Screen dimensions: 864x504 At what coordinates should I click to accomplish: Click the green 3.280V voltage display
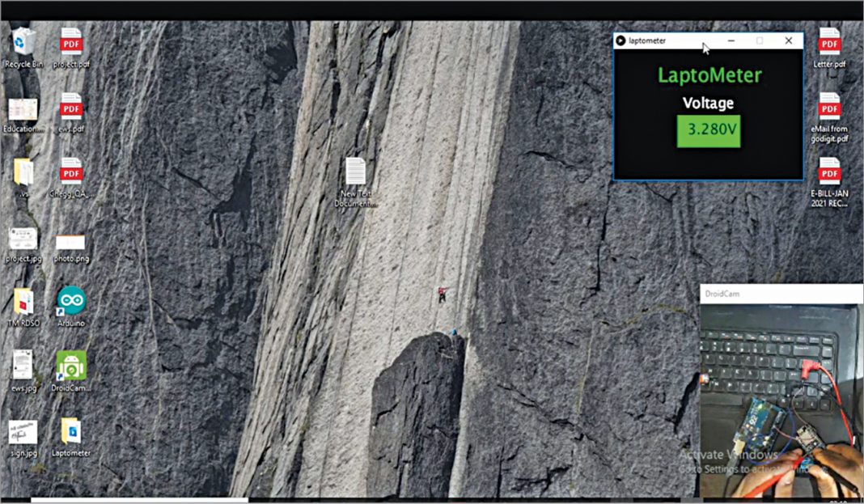click(x=709, y=131)
